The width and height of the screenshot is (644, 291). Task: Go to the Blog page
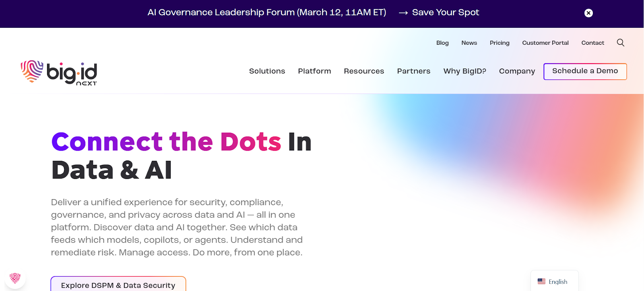click(442, 43)
